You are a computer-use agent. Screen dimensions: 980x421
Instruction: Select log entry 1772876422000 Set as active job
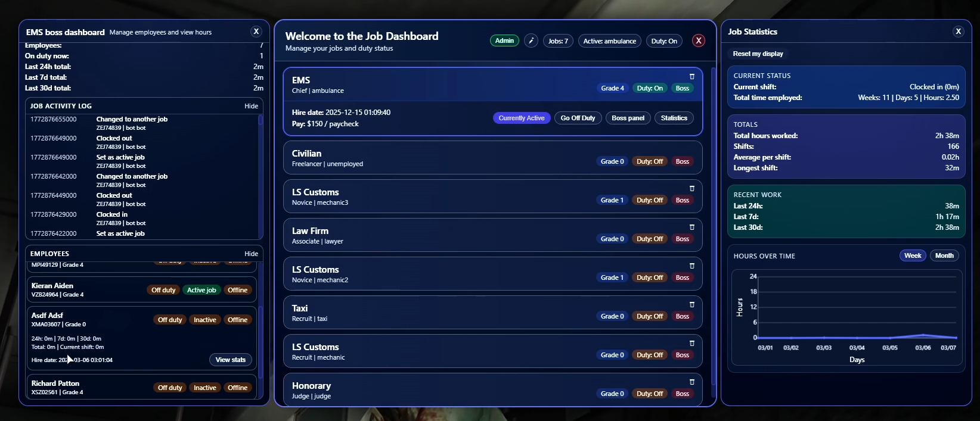click(143, 233)
